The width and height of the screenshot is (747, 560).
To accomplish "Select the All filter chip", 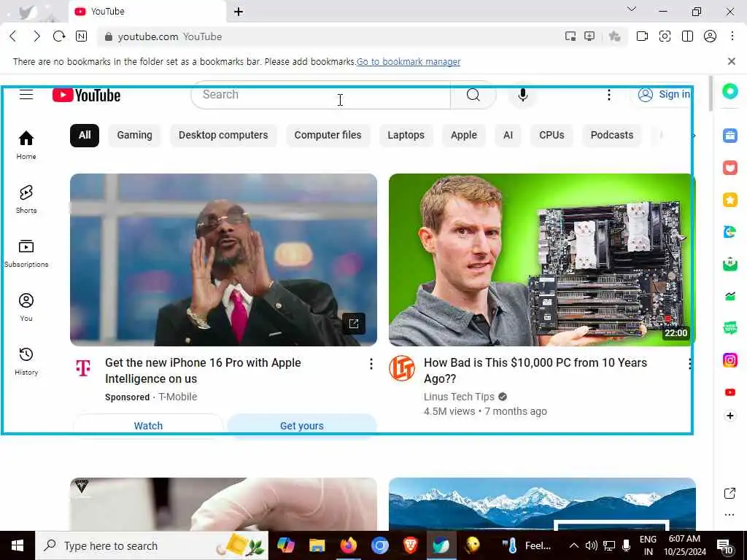I will pyautogui.click(x=85, y=135).
